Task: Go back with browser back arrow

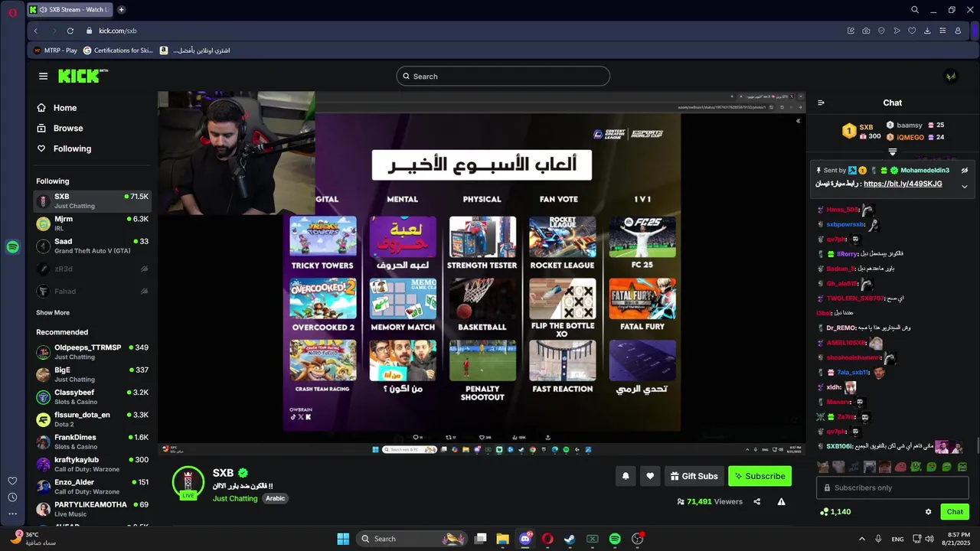Action: (36, 31)
